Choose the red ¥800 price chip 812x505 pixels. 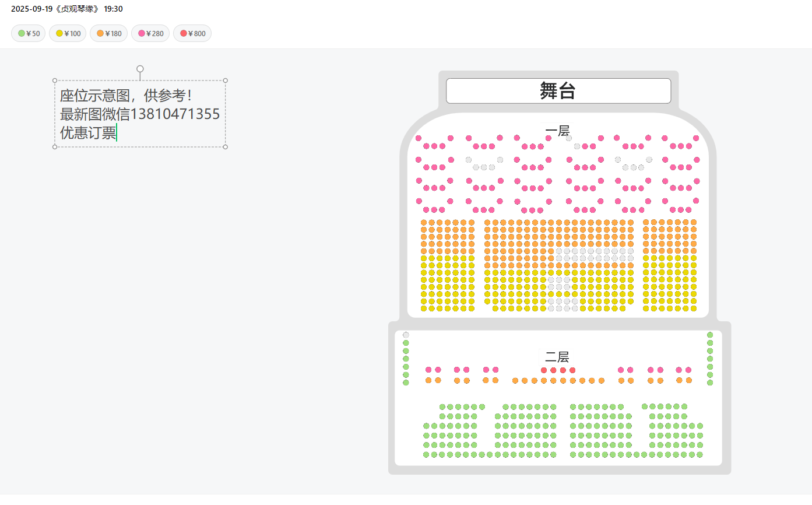(192, 33)
